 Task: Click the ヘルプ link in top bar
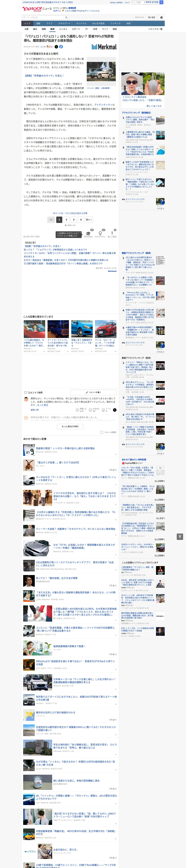127,2
